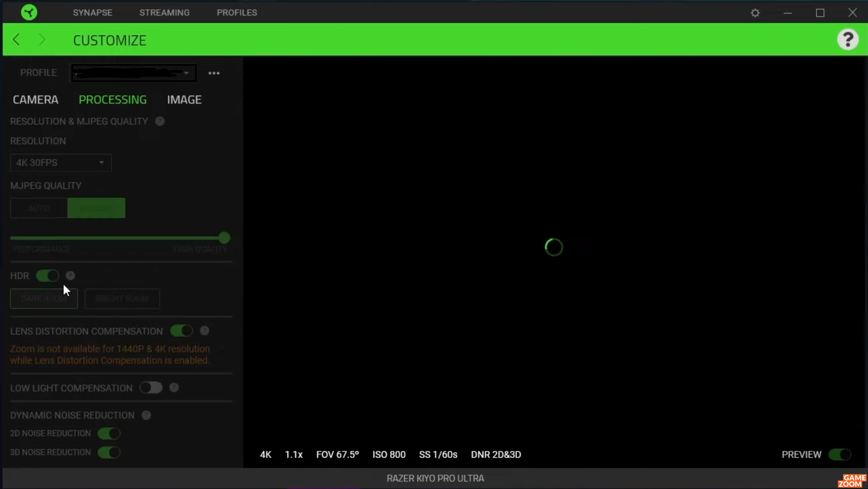Image resolution: width=868 pixels, height=489 pixels.
Task: Open the Profile dropdown
Action: [x=133, y=73]
